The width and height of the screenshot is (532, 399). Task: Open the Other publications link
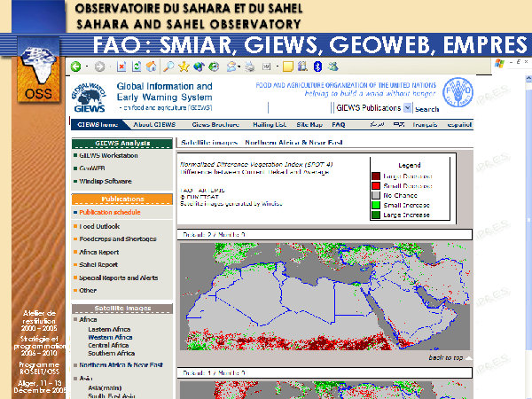(88, 291)
